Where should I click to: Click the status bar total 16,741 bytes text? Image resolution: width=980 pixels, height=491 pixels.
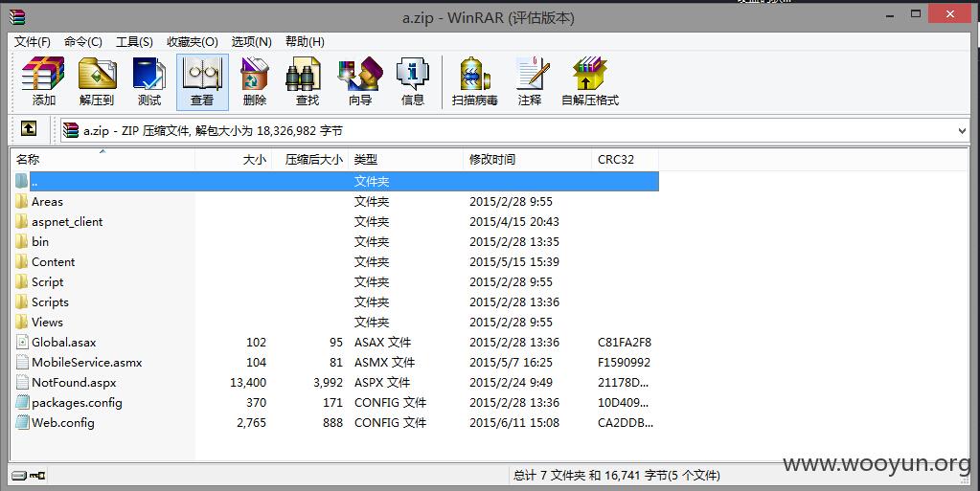pos(617,476)
